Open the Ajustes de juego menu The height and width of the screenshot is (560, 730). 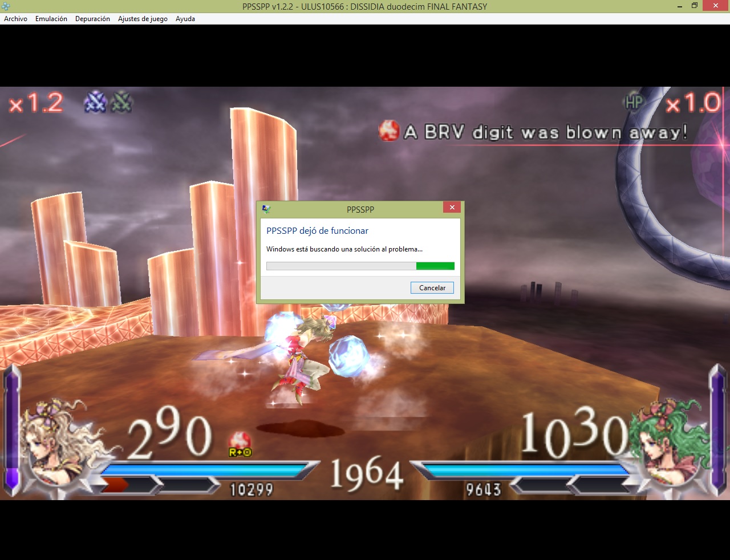143,19
